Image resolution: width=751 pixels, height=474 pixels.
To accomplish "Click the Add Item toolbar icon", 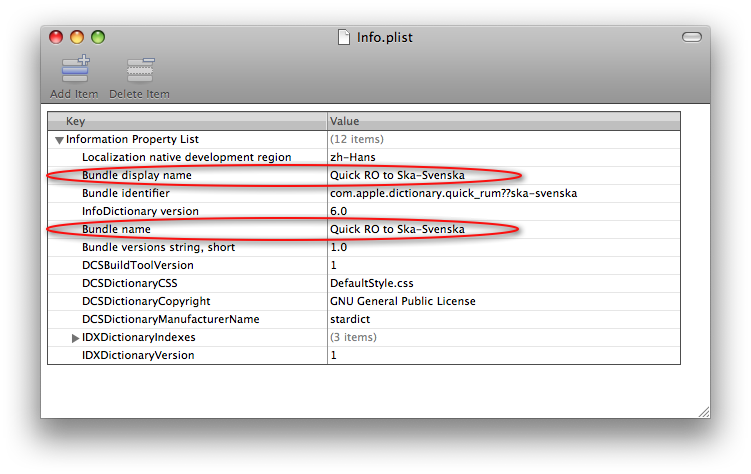I will (x=75, y=70).
